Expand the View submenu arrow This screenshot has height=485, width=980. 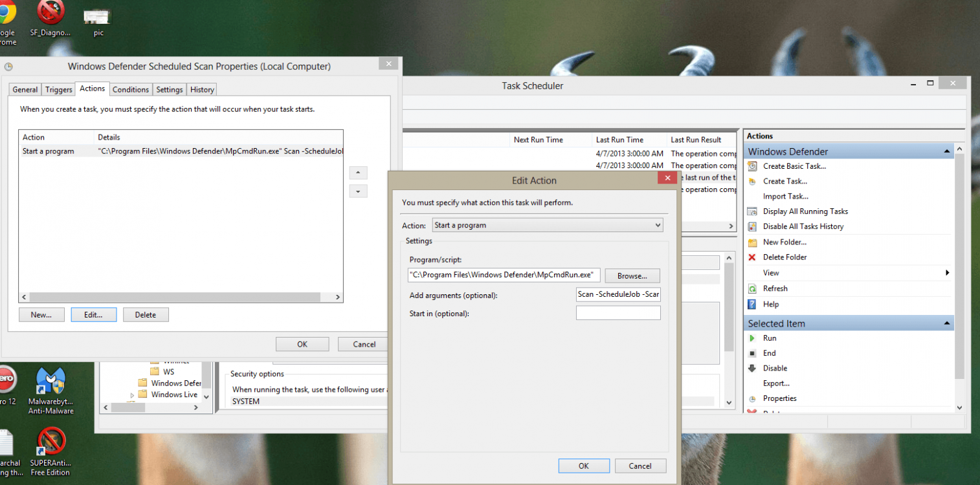tap(948, 273)
